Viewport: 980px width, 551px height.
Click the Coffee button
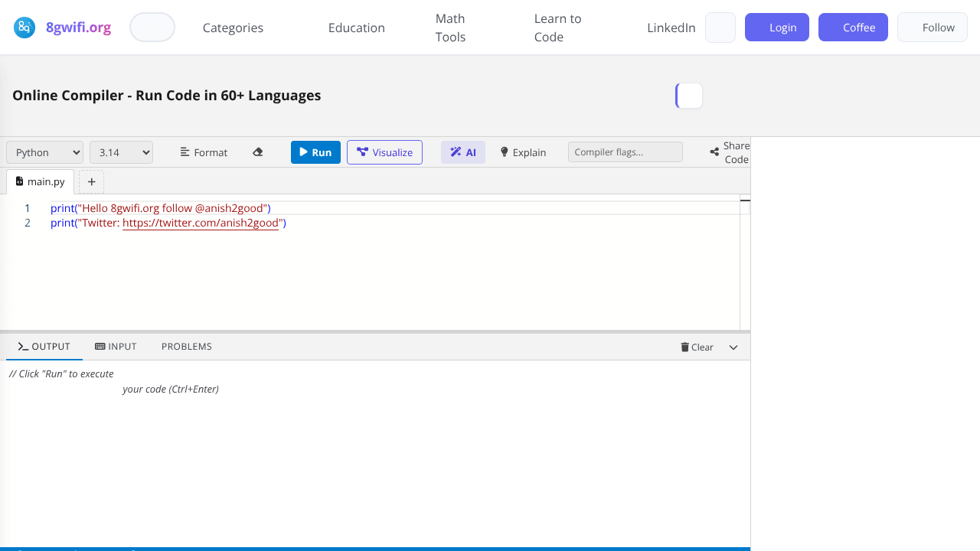853,28
